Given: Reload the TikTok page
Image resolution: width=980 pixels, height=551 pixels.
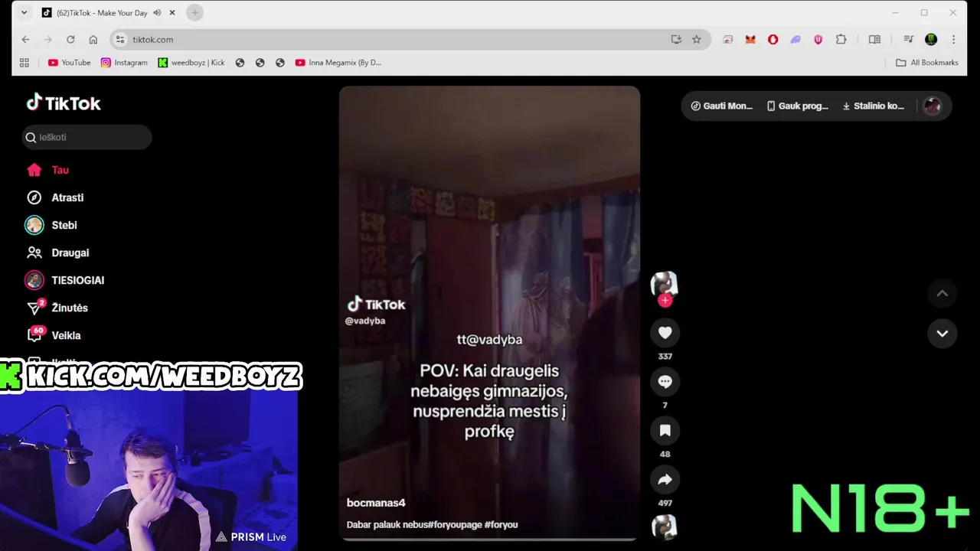Looking at the screenshot, I should (x=70, y=39).
